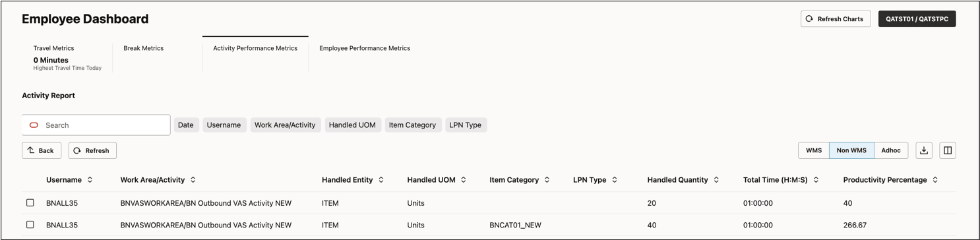980x240 pixels.
Task: Click the productivity value 266.67
Action: (855, 225)
